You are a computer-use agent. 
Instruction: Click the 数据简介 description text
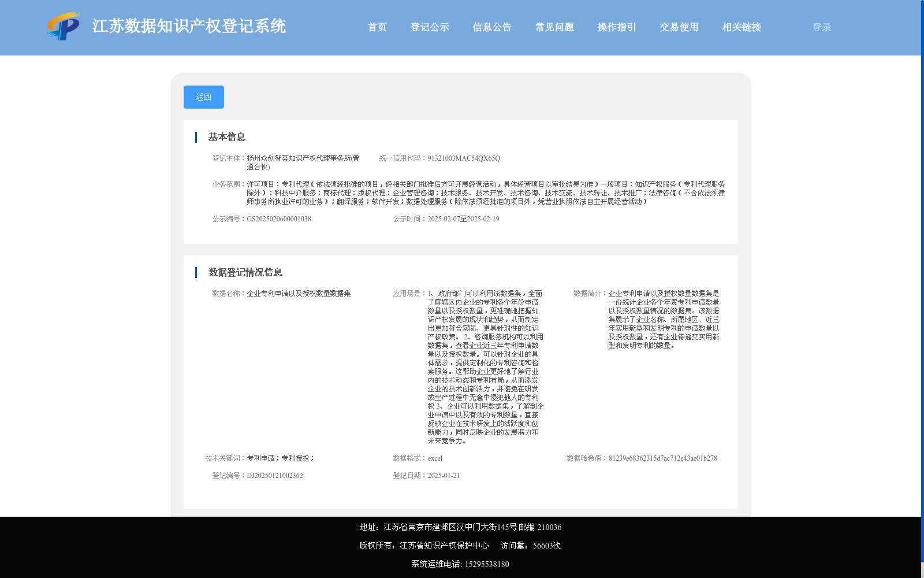[664, 320]
